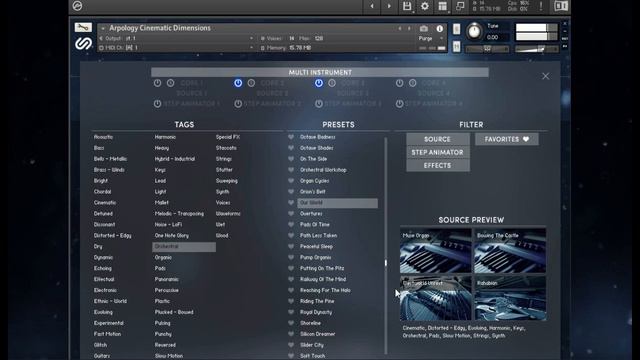This screenshot has height=360, width=640.
Task: Go to previous item with top-bar left arrow
Action: click(372, 6)
